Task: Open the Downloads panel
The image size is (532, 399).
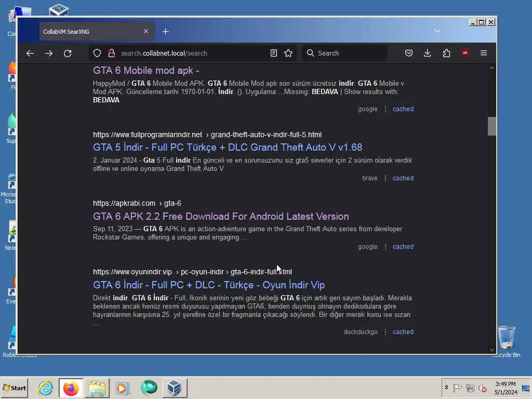Action: point(428,54)
